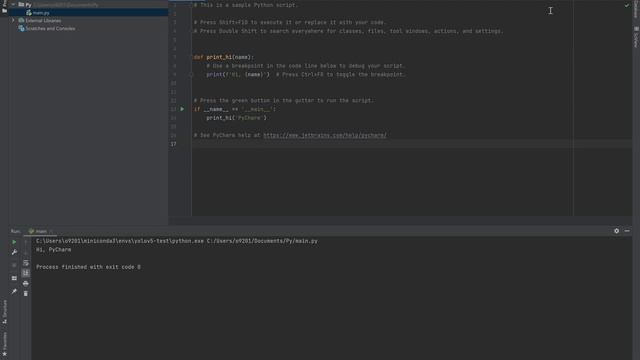Select the Py root folder row

89,4
